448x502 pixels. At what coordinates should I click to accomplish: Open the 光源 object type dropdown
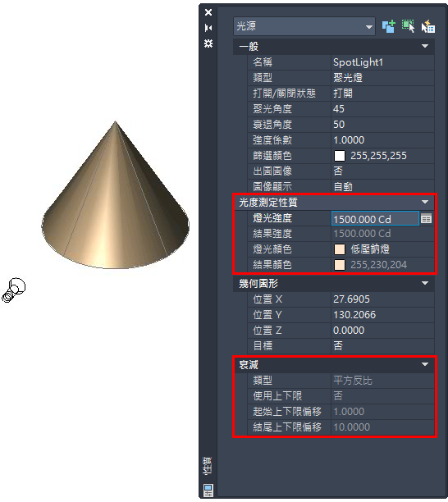pyautogui.click(x=304, y=26)
